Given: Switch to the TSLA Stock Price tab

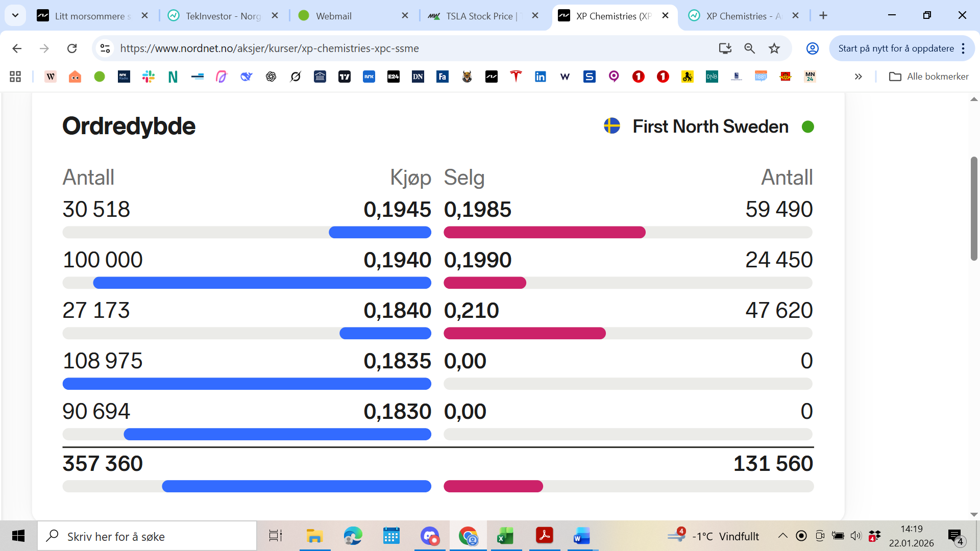Looking at the screenshot, I should pos(479,16).
